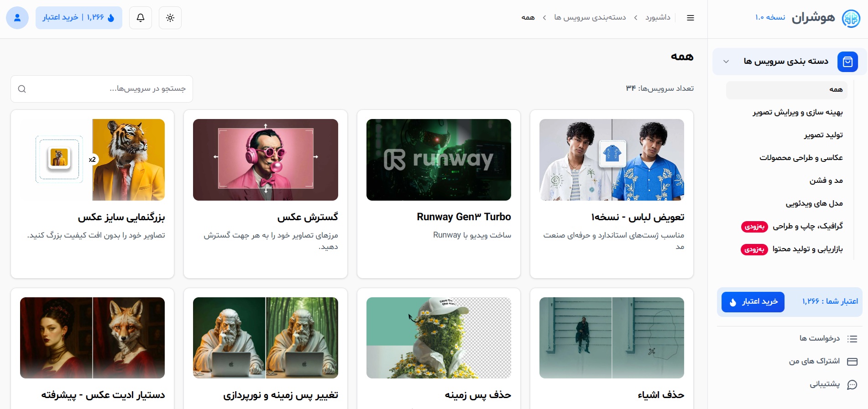Click the Hoshran brain logo
The image size is (868, 409).
851,18
